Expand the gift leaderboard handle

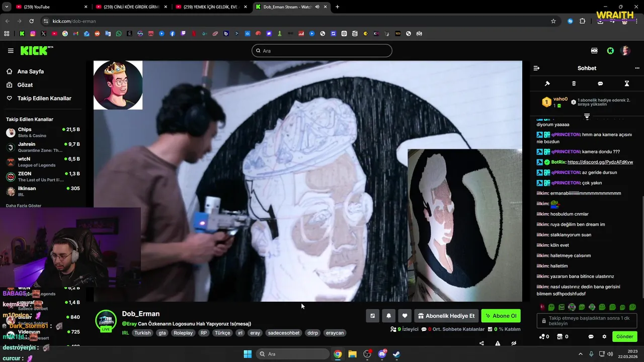[x=587, y=116]
